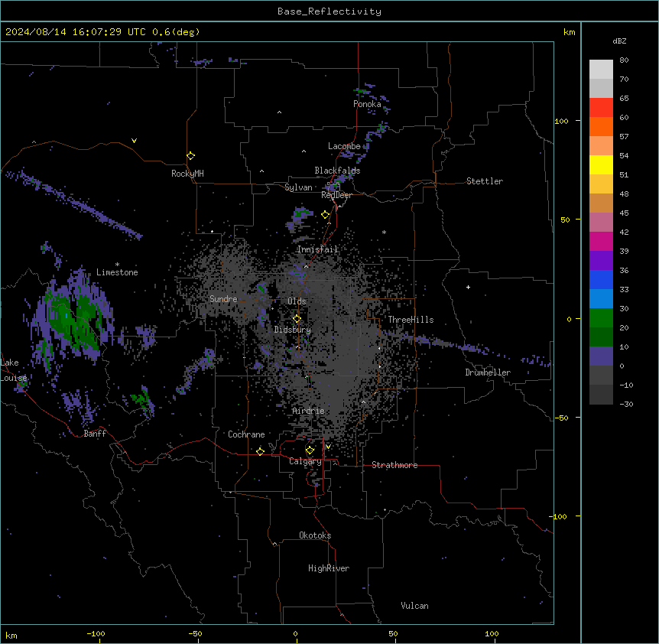Click the Drumheller label
659x644 pixels.
tap(488, 372)
